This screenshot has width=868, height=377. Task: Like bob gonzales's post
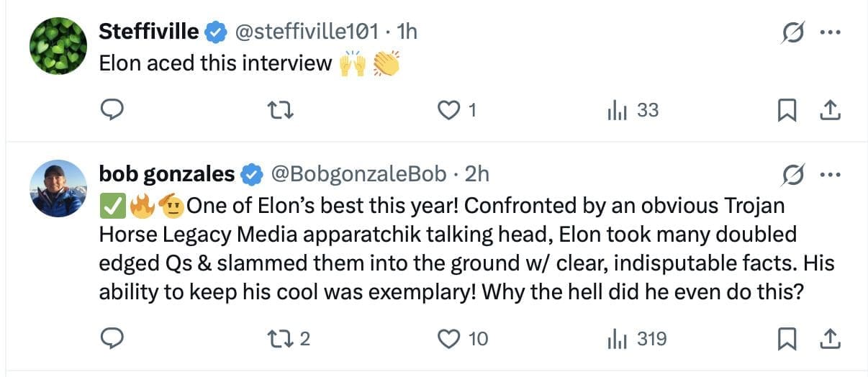449,338
